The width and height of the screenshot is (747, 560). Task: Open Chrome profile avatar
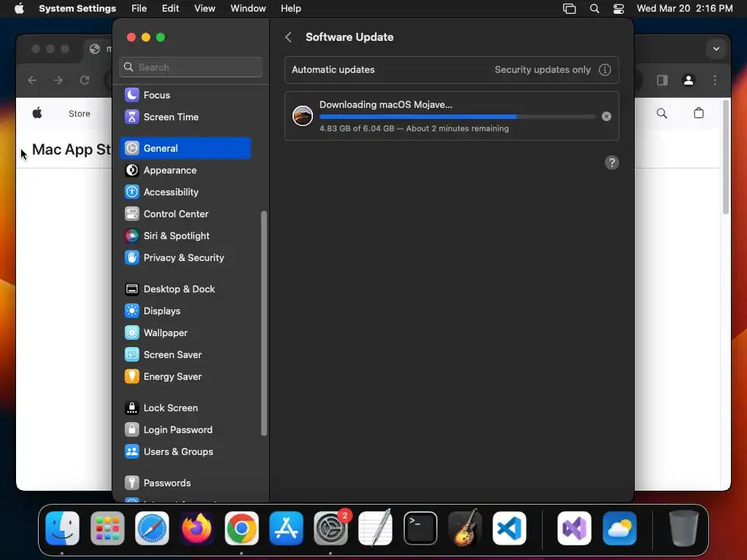tap(689, 80)
